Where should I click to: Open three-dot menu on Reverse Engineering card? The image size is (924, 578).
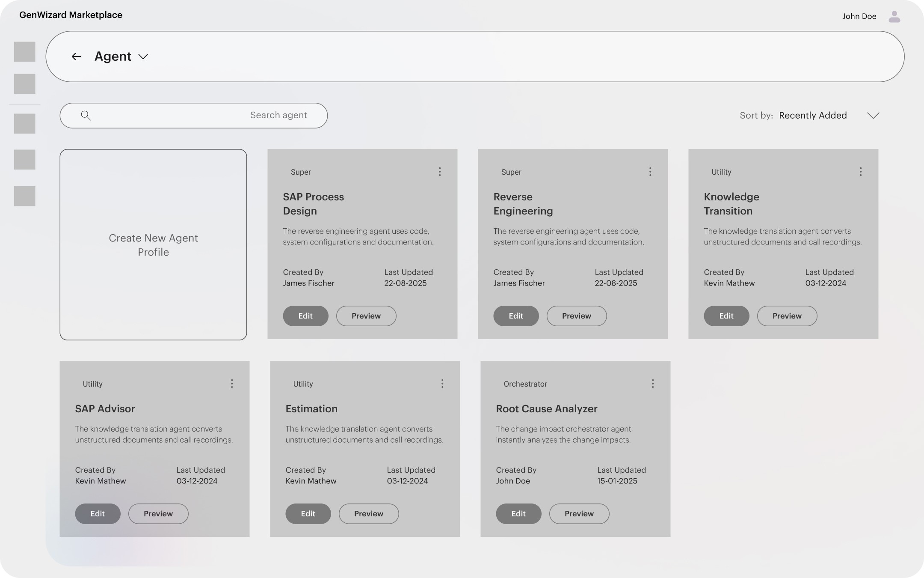click(650, 172)
